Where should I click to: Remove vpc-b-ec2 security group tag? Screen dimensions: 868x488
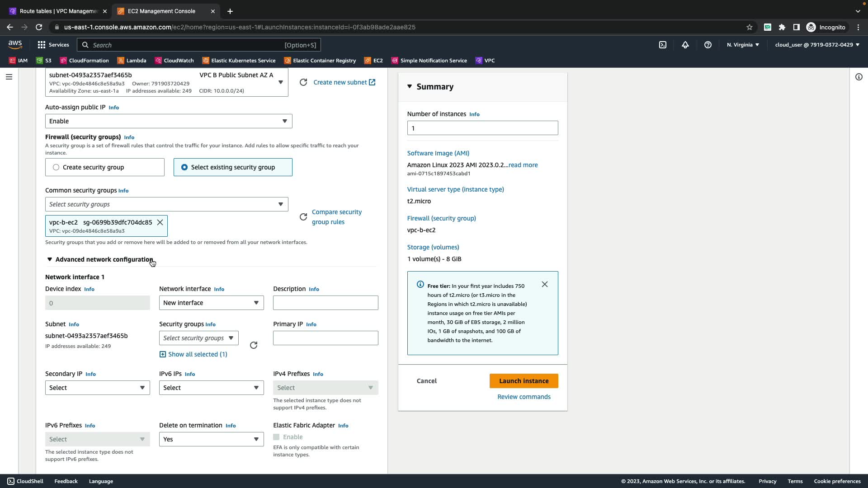tap(160, 222)
